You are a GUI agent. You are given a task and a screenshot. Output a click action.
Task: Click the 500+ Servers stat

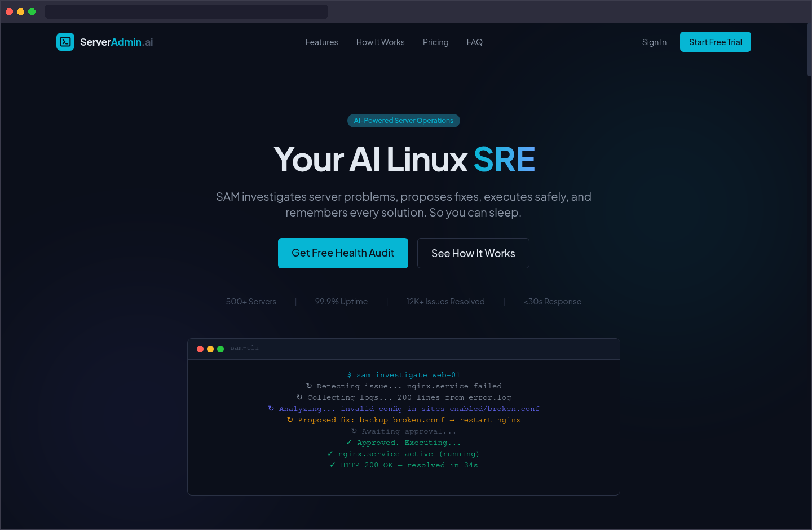click(x=251, y=302)
